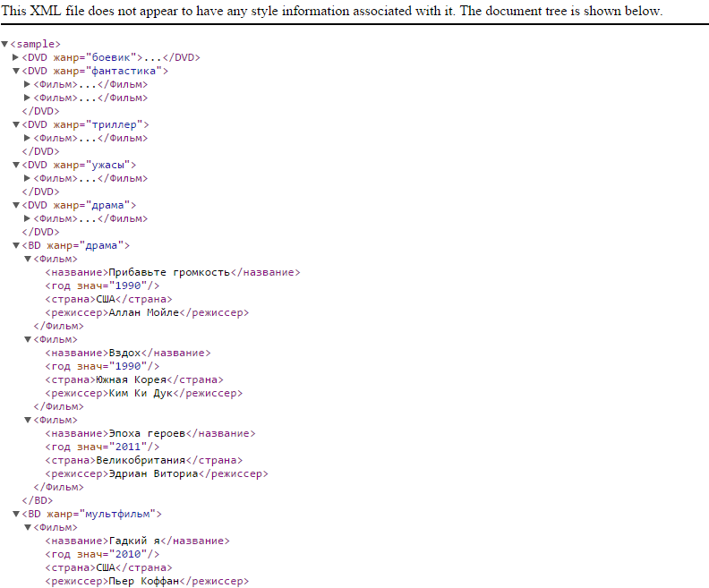Click the year line знач="2010"
Screen dimensions: 709x588
pos(102,554)
